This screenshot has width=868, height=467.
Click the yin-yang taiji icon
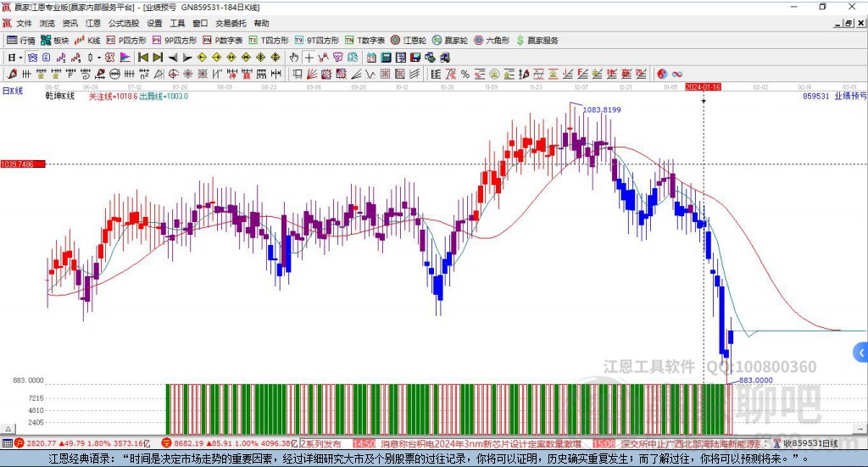click(663, 74)
